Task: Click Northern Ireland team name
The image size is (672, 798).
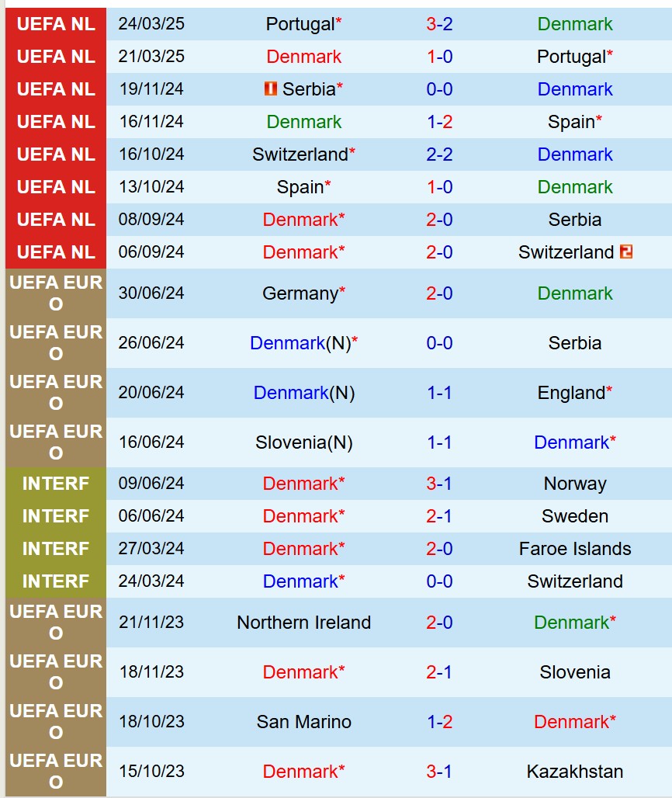Action: point(303,623)
